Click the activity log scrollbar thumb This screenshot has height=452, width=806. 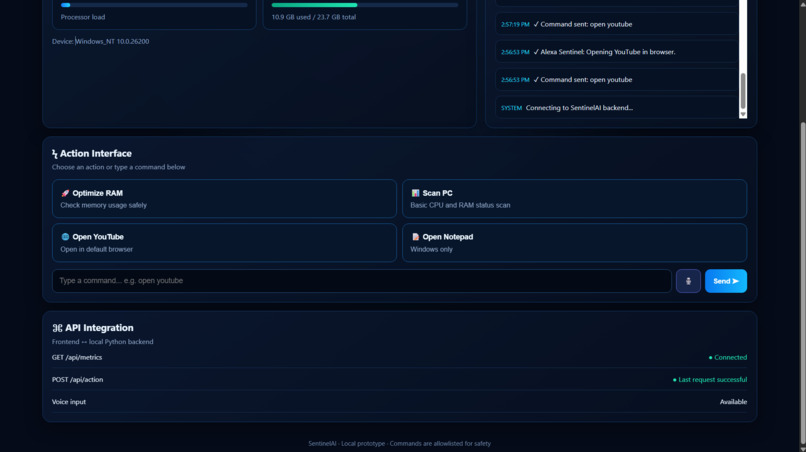pos(743,91)
